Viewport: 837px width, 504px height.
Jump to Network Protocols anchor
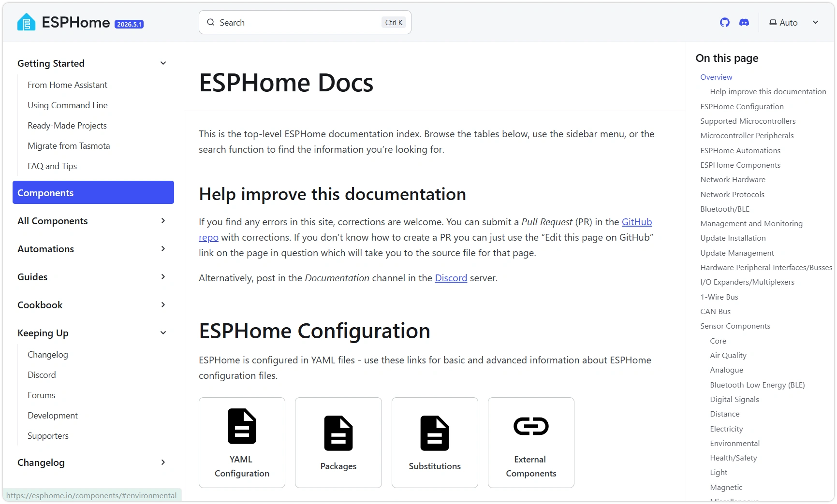pyautogui.click(x=732, y=194)
